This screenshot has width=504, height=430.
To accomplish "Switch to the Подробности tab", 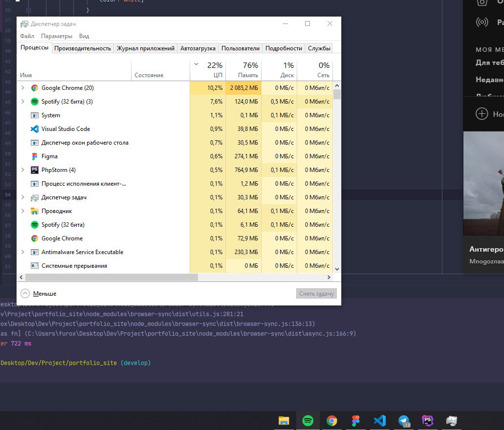I will click(284, 48).
